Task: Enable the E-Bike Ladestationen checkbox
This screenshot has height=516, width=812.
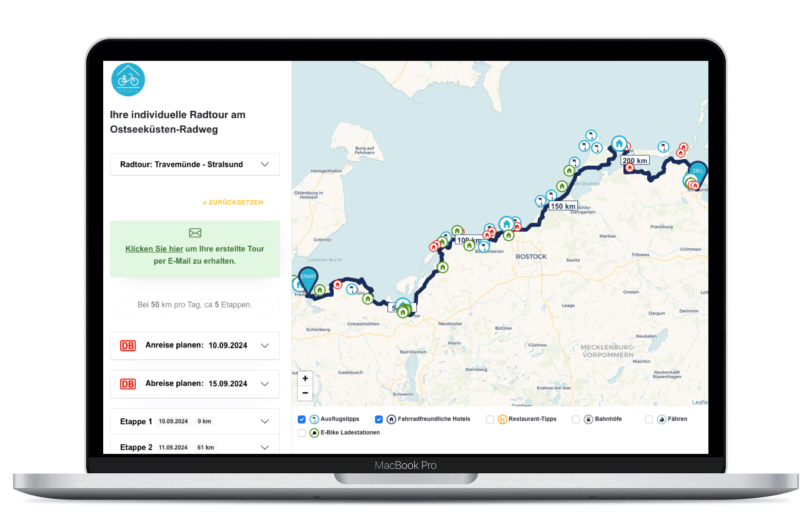Action: tap(302, 433)
